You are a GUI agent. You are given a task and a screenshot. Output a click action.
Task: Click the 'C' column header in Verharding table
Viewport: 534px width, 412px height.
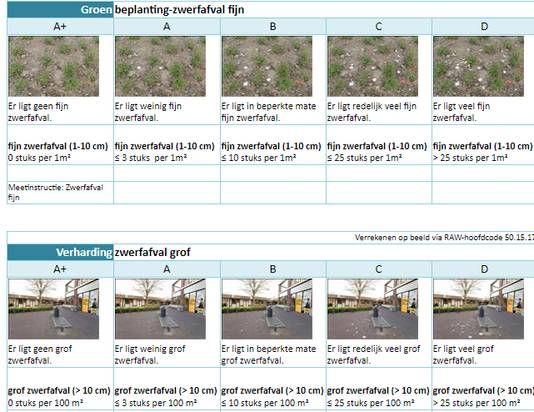(x=379, y=269)
